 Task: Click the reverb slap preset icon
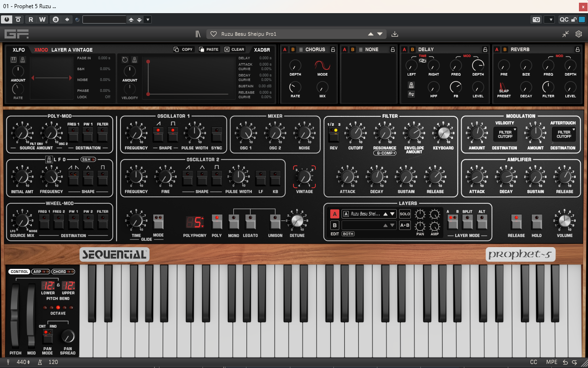(x=503, y=87)
